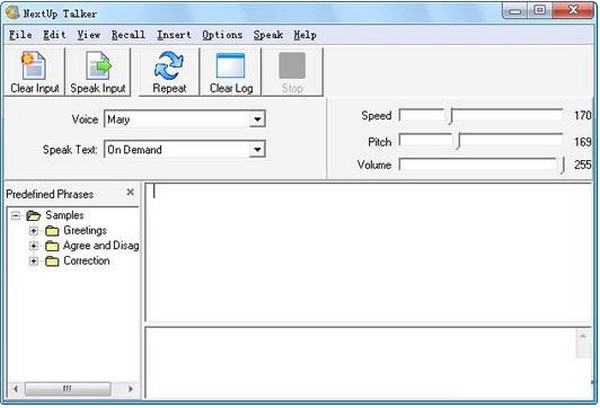Click the Pitch slider thumb

click(x=458, y=142)
